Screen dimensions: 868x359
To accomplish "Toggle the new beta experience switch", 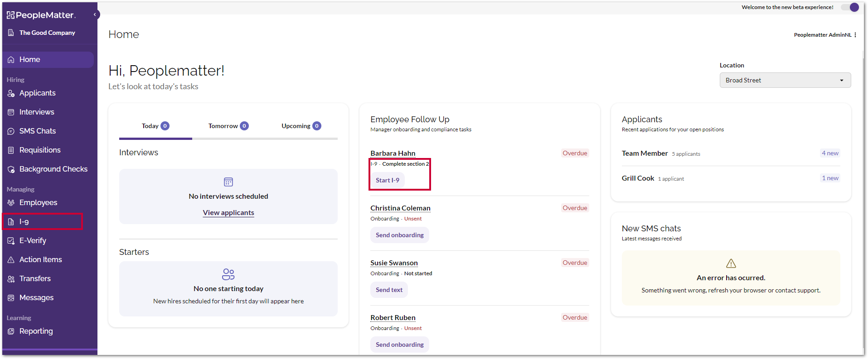I will pos(850,7).
